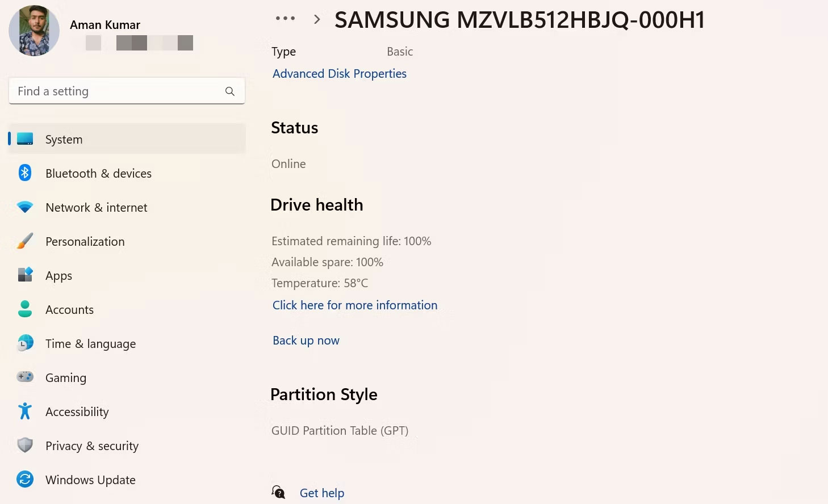Click Aman Kumar profile picture
This screenshot has width=828, height=504.
click(34, 31)
